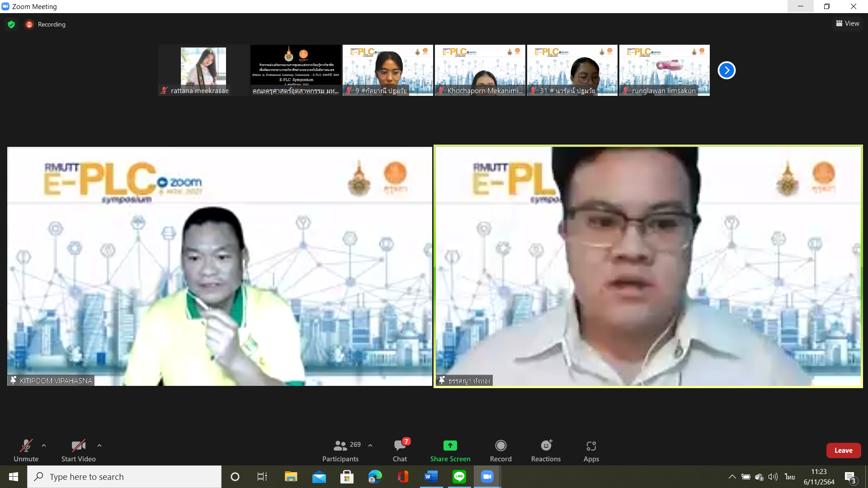The height and width of the screenshot is (488, 868).
Task: Click muted mic icon on runglawan limsakun
Action: coord(625,91)
